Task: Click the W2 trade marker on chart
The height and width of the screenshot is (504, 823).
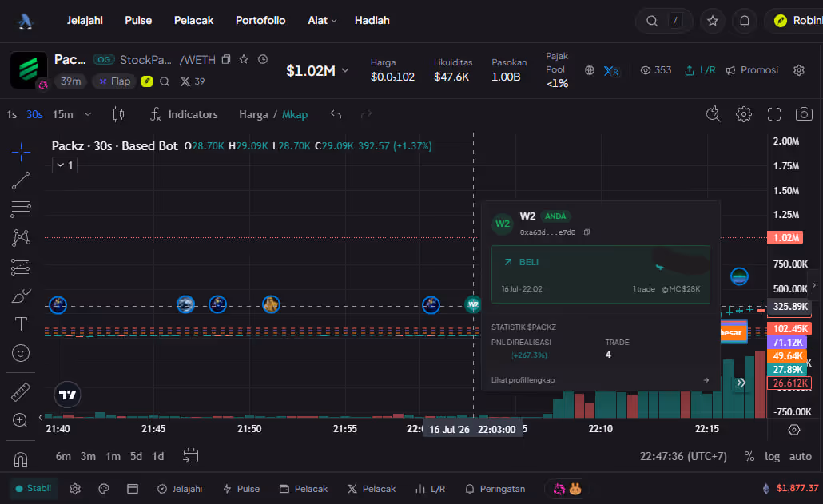Action: 473,304
